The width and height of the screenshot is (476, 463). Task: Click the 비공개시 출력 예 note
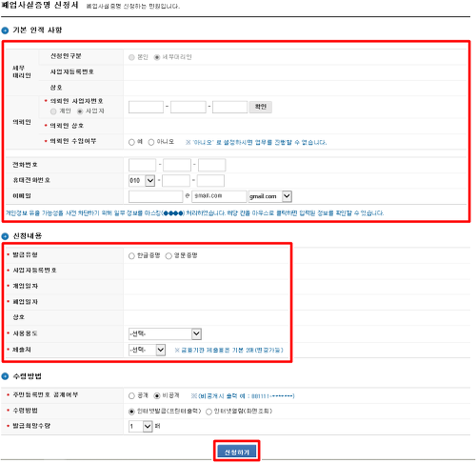[243, 396]
